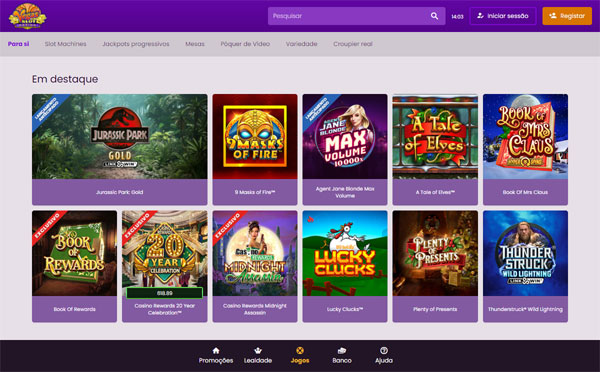Open Book of Mrs Claus thumbnail
600x372 pixels.
525,137
